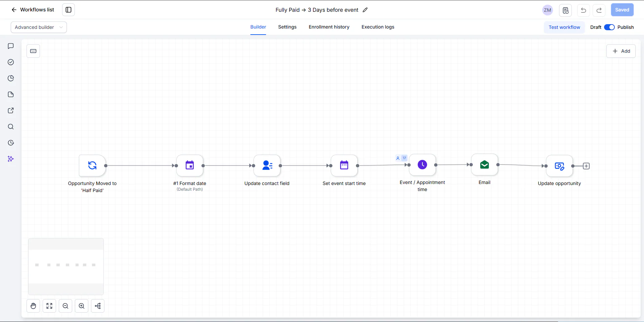Click the canvas minimap
Image resolution: width=644 pixels, height=322 pixels.
(66, 267)
